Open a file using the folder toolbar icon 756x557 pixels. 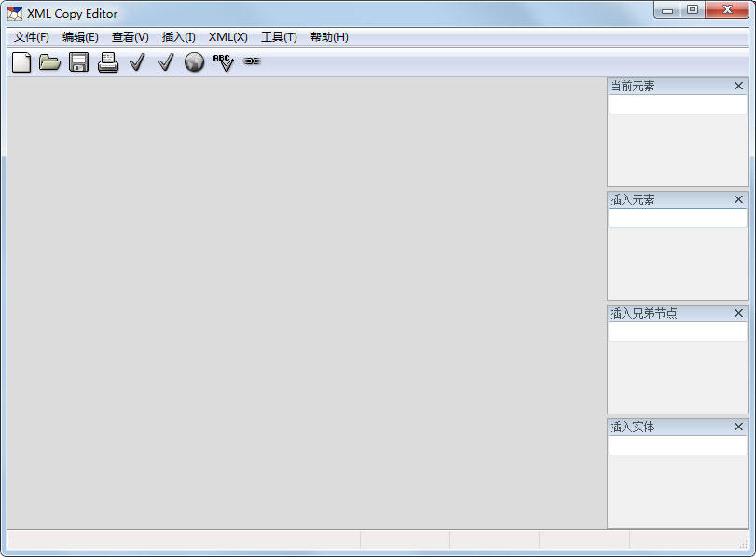[x=49, y=61]
